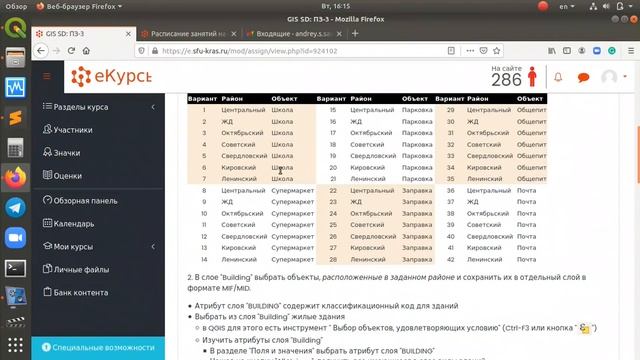Close the Входящие tab
Screen dimensions: 640x360
pyautogui.click(x=339, y=34)
